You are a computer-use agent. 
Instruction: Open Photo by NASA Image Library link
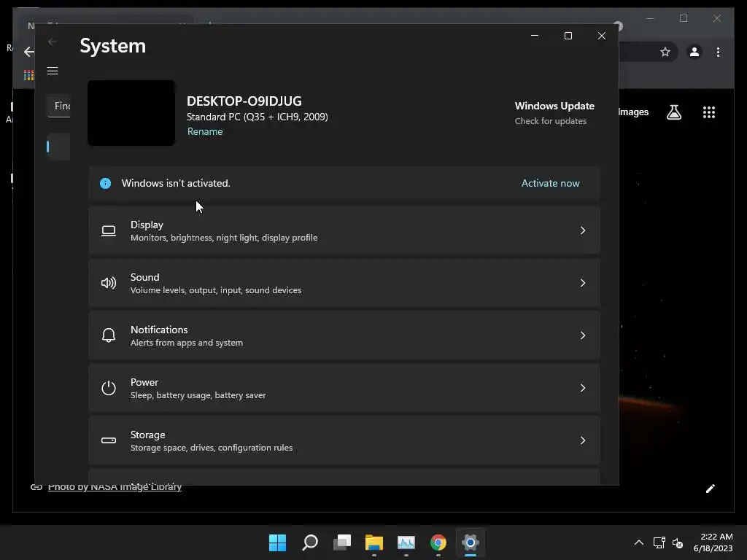[x=115, y=486]
